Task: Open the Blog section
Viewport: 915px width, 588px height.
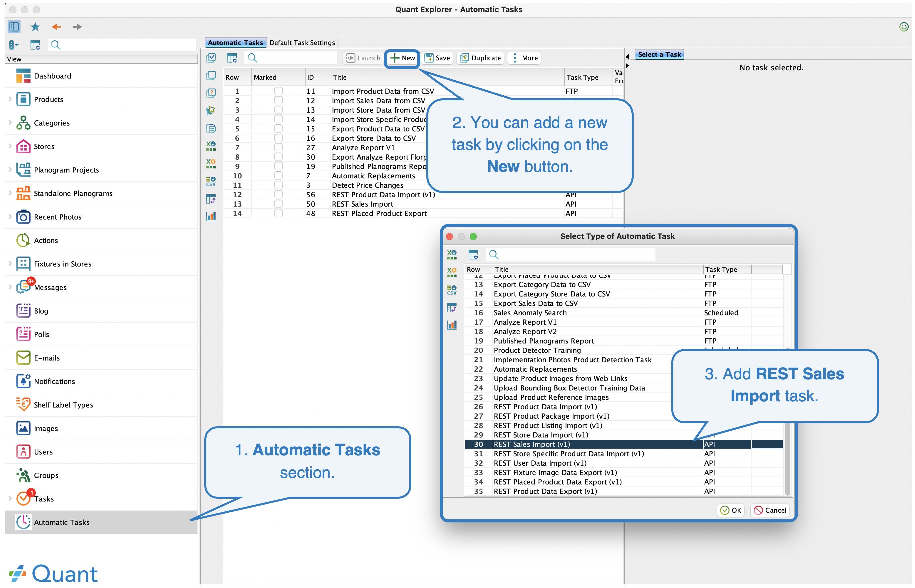Action: 41,311
